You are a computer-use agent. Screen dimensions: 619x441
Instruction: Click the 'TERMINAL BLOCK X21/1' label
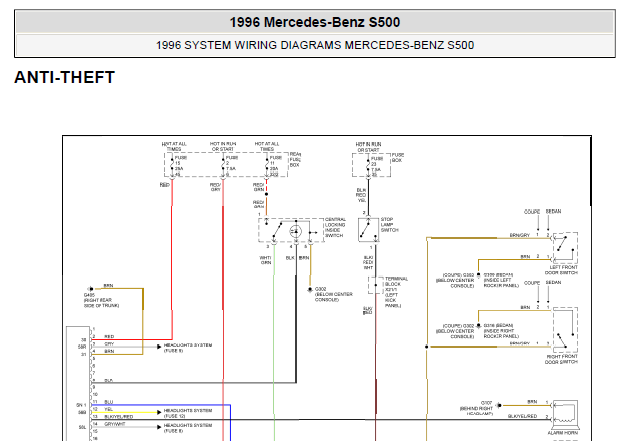point(396,284)
